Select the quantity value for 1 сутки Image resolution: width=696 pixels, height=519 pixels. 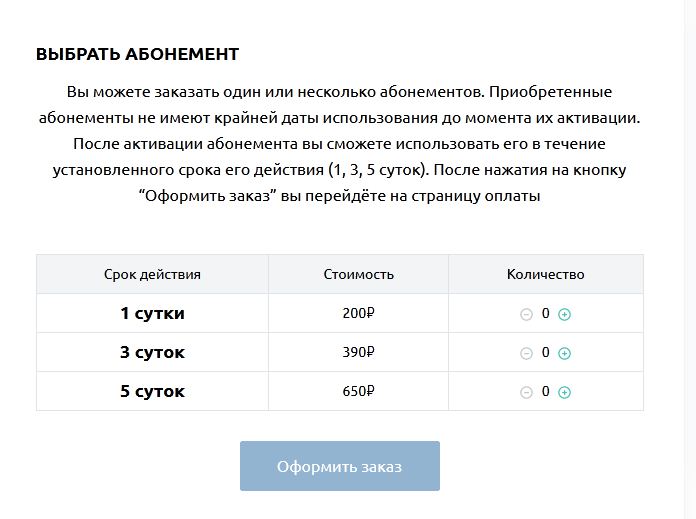(546, 313)
